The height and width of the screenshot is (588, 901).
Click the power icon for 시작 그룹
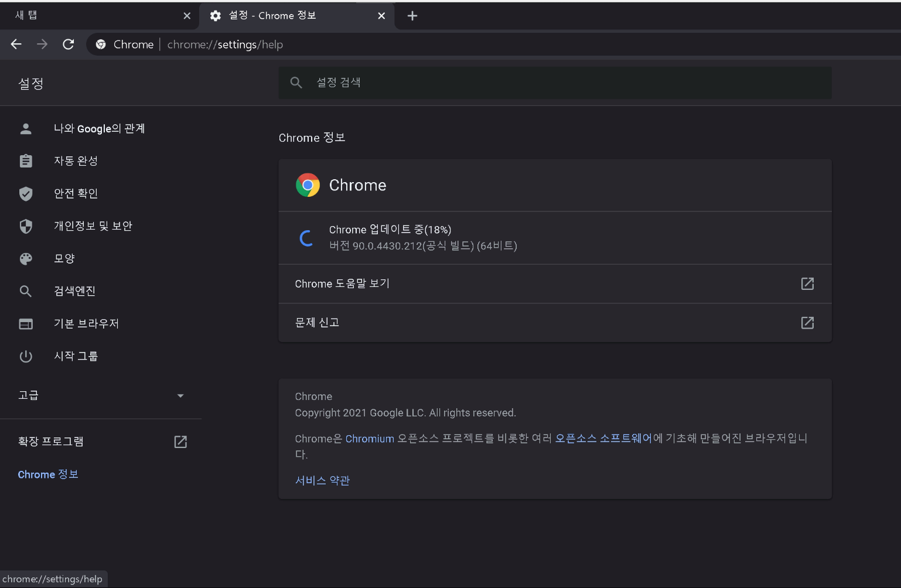pyautogui.click(x=26, y=356)
